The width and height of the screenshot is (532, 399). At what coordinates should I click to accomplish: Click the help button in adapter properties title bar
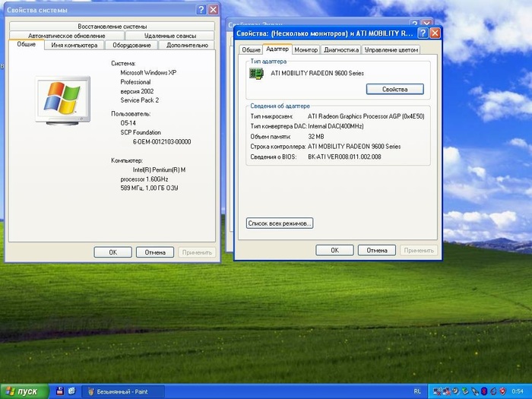click(x=422, y=33)
